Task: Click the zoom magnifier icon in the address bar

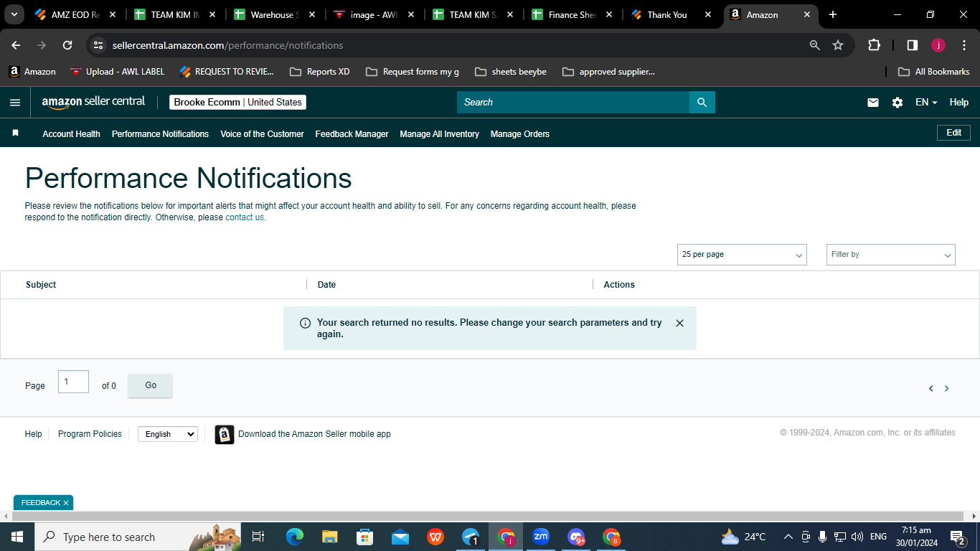Action: (x=815, y=45)
